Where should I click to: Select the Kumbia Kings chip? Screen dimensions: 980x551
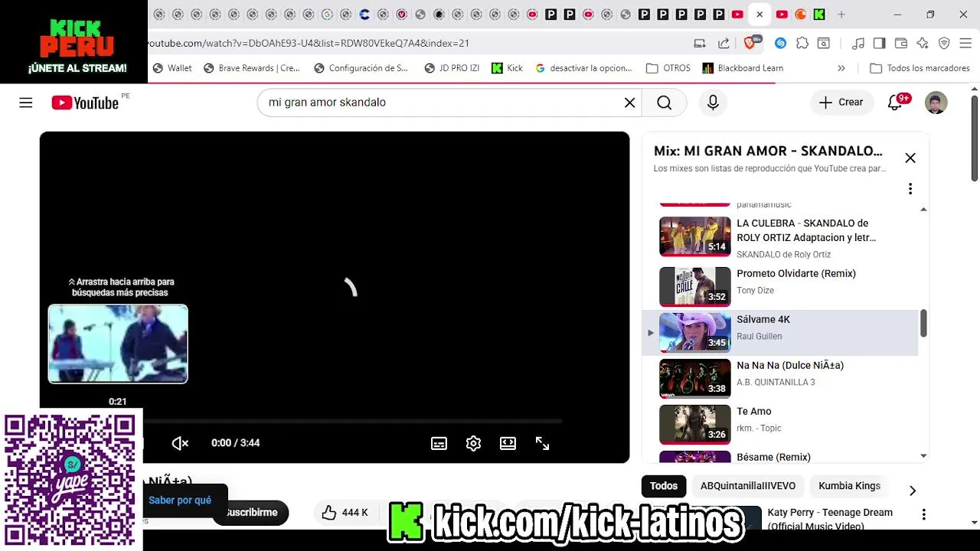[x=849, y=486]
